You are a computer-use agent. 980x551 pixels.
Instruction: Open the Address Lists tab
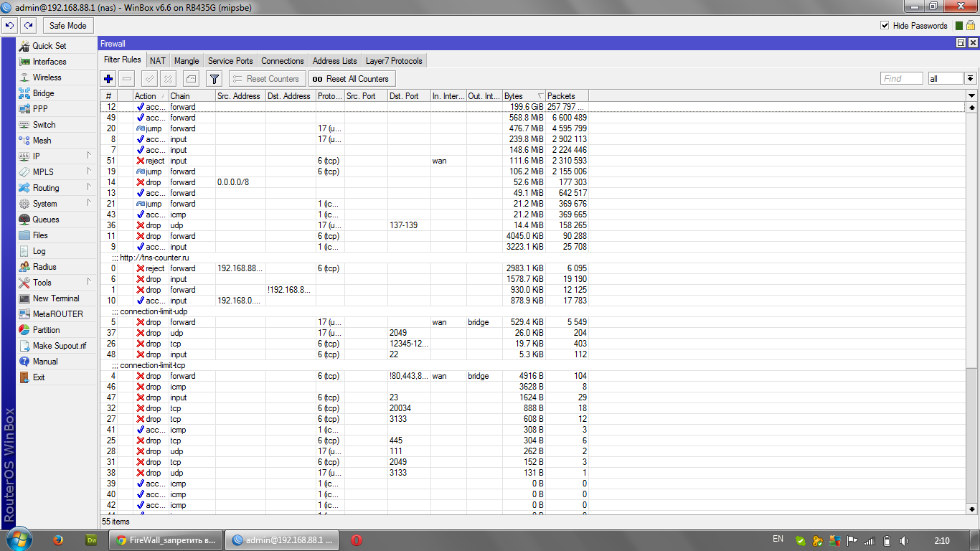[x=334, y=61]
